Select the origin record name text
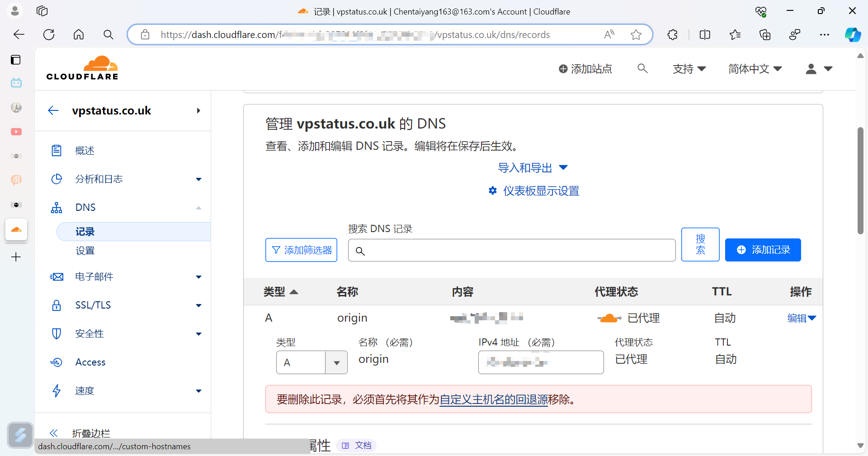 (x=352, y=318)
